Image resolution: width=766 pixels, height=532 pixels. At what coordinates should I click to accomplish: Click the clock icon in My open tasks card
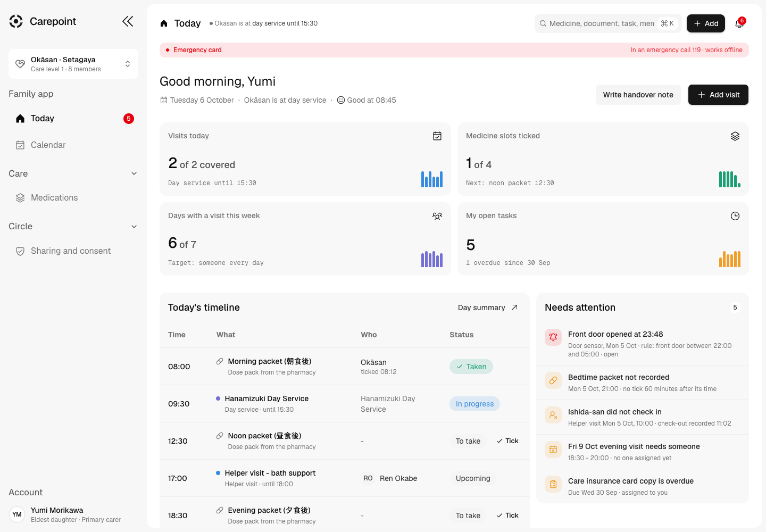[x=735, y=216]
